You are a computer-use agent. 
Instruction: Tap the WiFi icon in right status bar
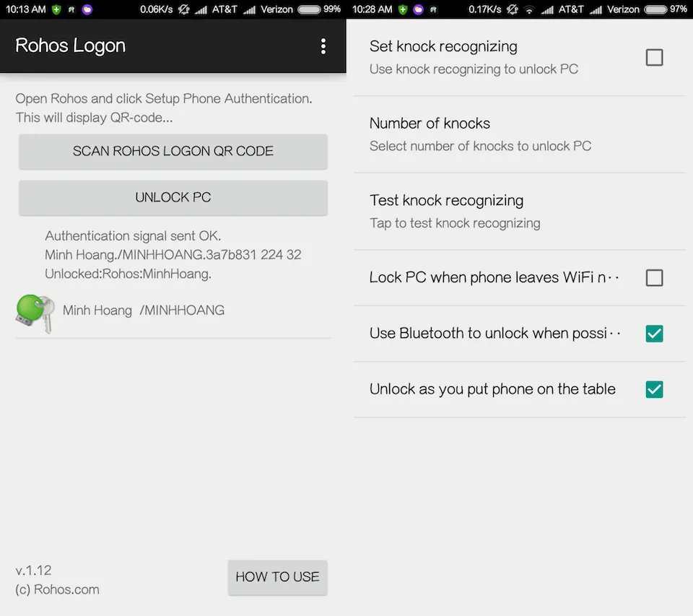[529, 9]
